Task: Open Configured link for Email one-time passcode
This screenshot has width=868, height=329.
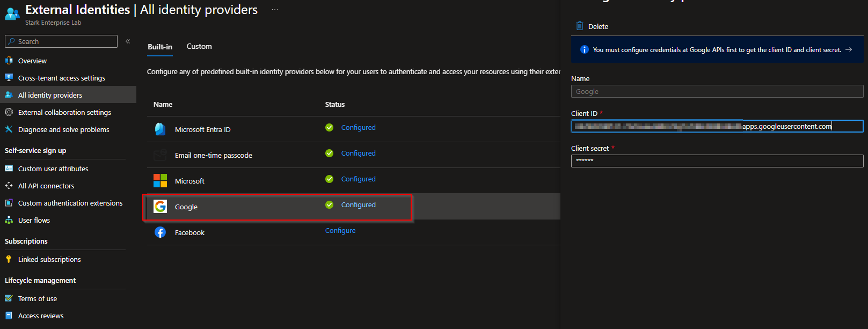Action: pyautogui.click(x=358, y=153)
